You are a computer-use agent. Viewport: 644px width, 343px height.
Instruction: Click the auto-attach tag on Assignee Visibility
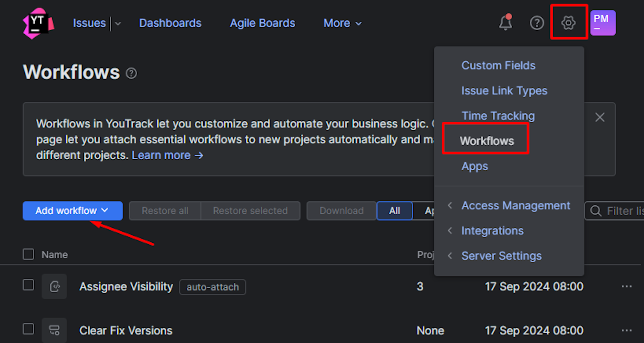coord(213,287)
